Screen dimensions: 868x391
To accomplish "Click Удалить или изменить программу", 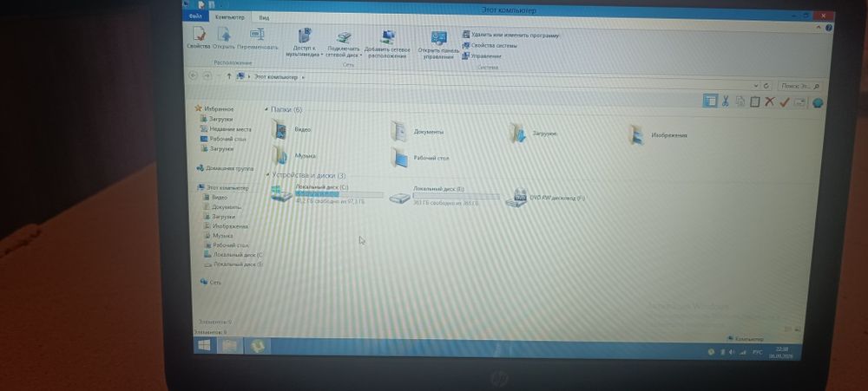I will (x=511, y=36).
